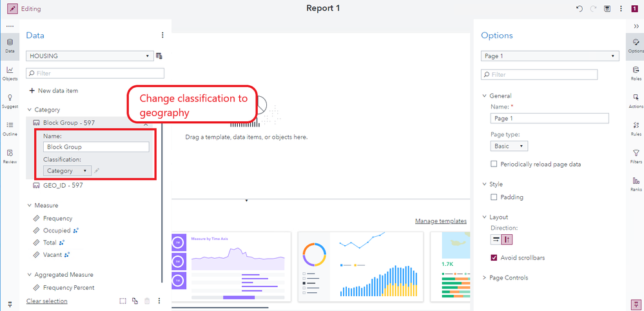Enable Periodically reload page data checkbox
This screenshot has height=311, width=644.
click(494, 165)
